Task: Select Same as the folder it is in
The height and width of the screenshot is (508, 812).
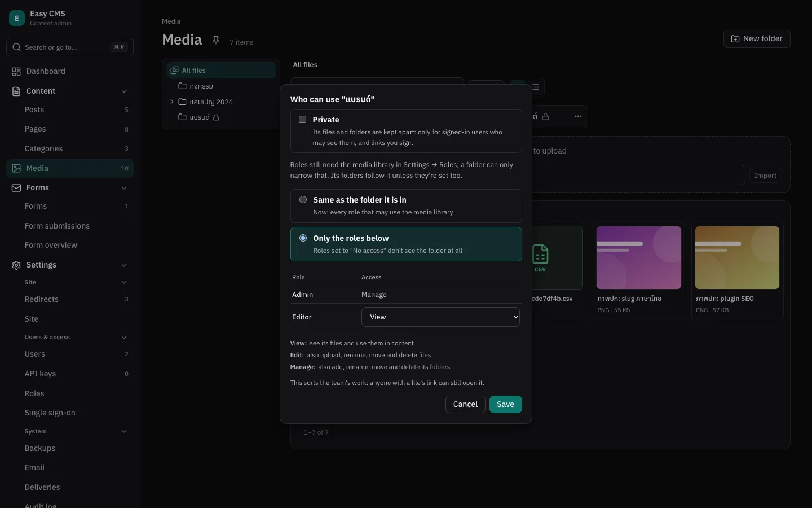Action: (303, 200)
